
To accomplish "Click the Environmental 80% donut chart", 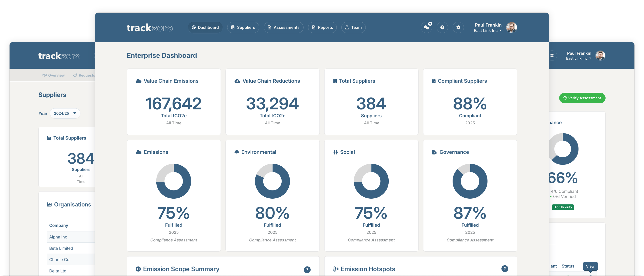I will (x=272, y=181).
